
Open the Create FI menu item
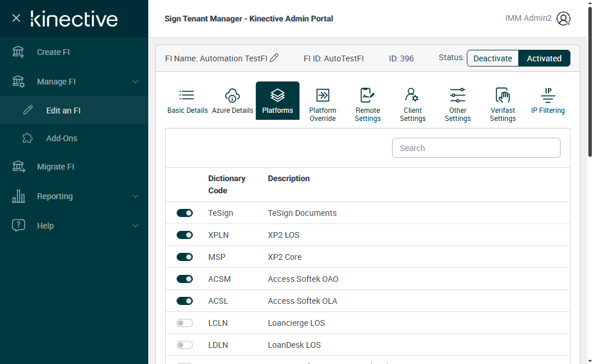[53, 52]
